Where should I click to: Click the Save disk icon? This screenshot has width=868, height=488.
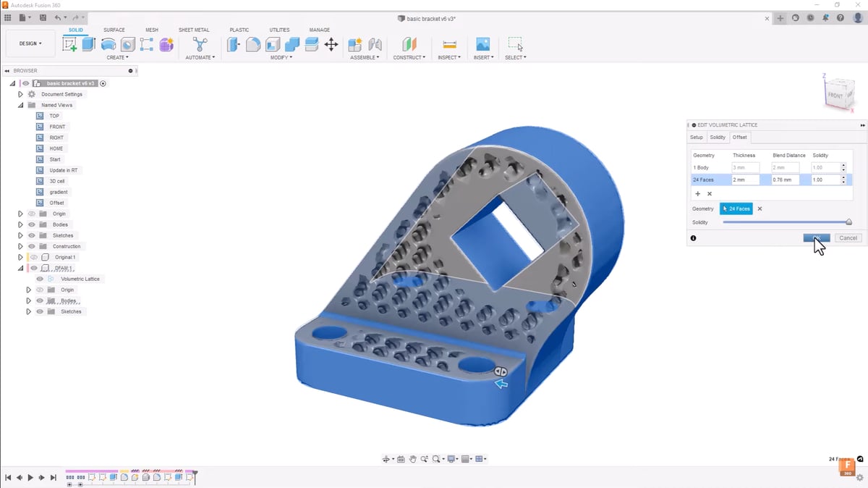(43, 17)
